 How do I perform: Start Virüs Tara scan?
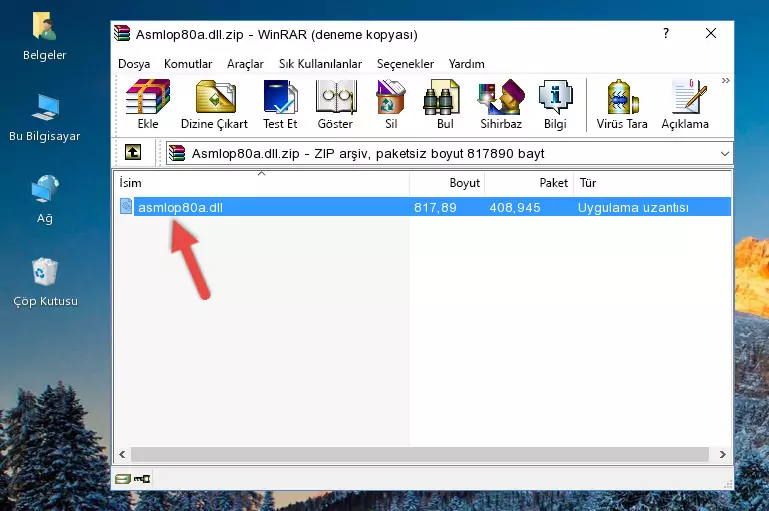pos(622,104)
